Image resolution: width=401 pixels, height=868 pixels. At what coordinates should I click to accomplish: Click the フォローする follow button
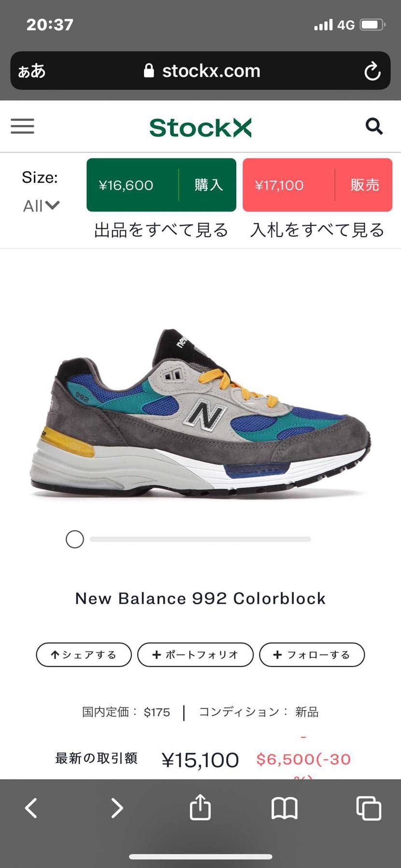point(312,655)
